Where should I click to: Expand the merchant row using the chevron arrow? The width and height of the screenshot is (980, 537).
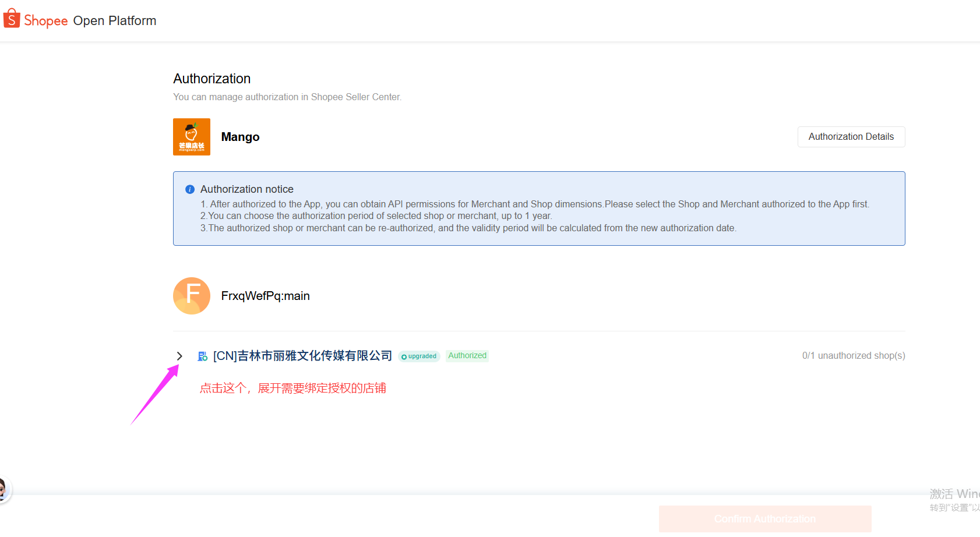[x=179, y=356]
